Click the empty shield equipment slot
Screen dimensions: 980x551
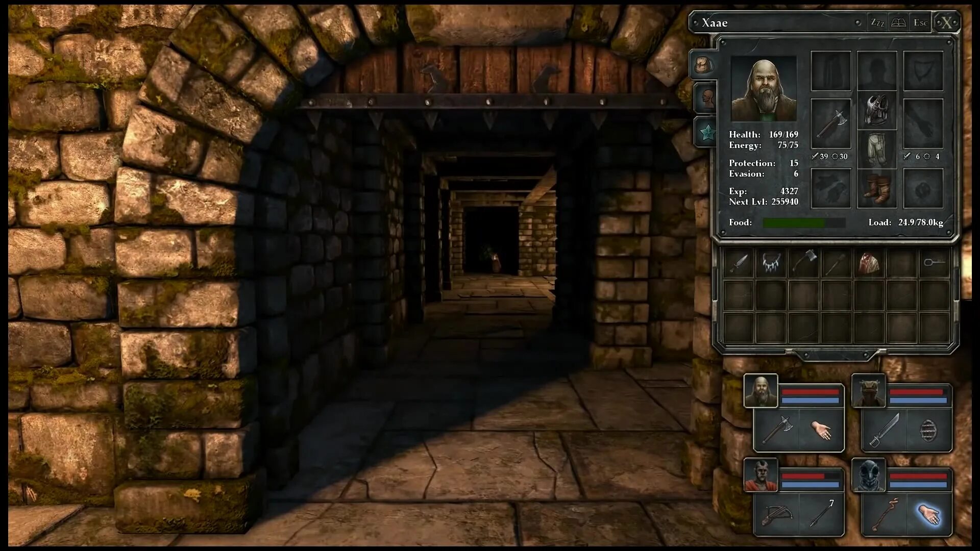coord(923,71)
